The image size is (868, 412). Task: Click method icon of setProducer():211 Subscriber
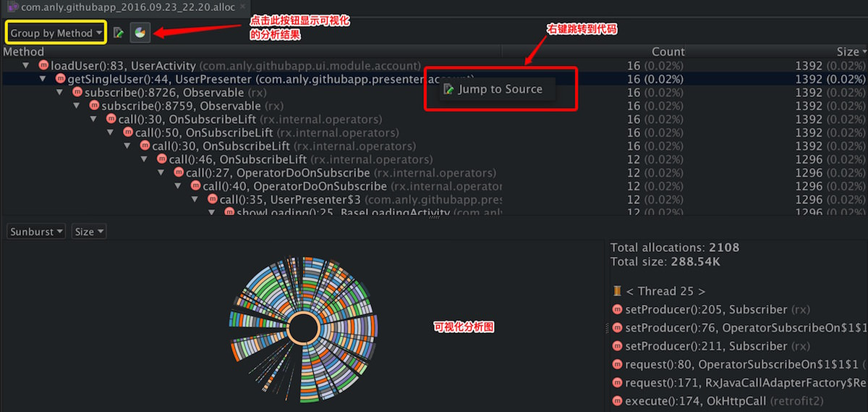[x=617, y=346]
